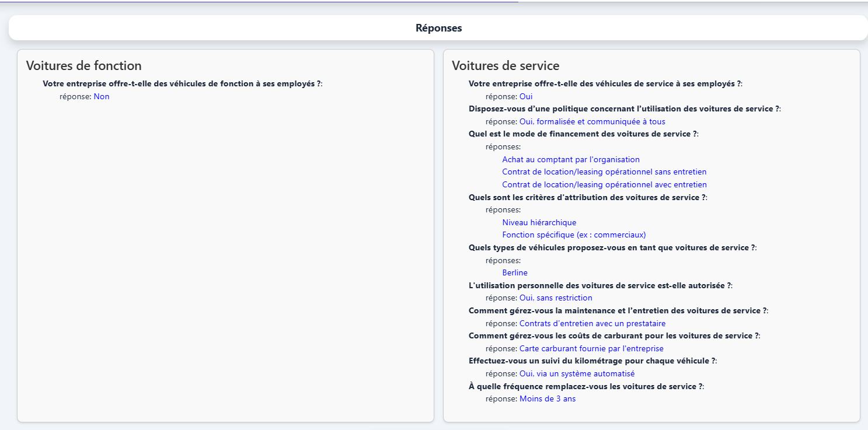Click the question about critères d'attribution
This screenshot has height=430, width=868.
pyautogui.click(x=587, y=198)
